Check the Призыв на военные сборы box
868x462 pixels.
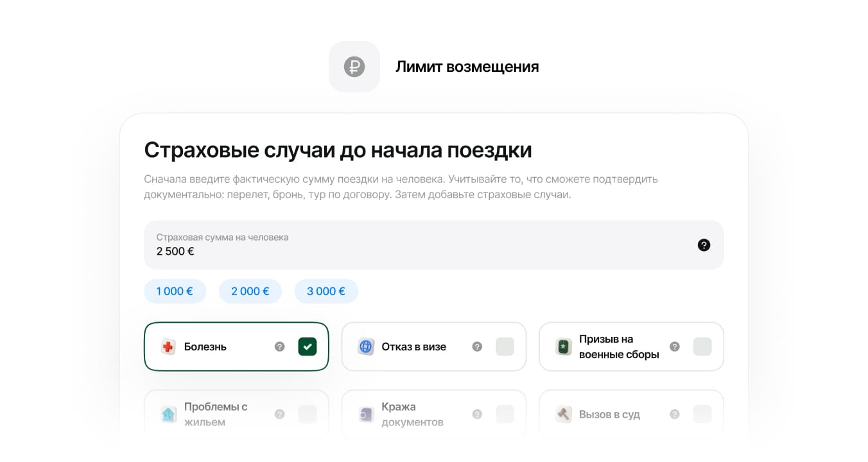[702, 346]
